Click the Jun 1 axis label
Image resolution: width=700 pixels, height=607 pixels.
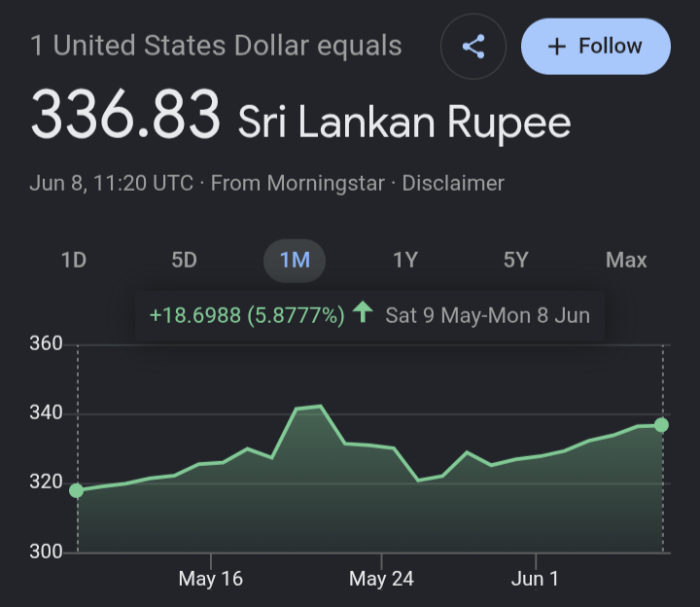tap(535, 579)
